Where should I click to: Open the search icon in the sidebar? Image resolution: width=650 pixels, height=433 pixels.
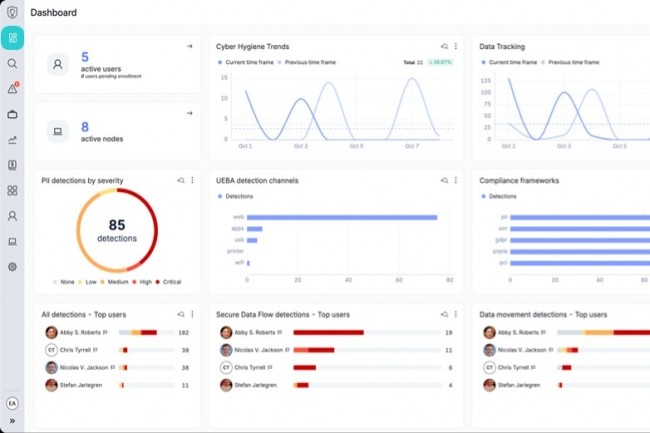point(12,63)
